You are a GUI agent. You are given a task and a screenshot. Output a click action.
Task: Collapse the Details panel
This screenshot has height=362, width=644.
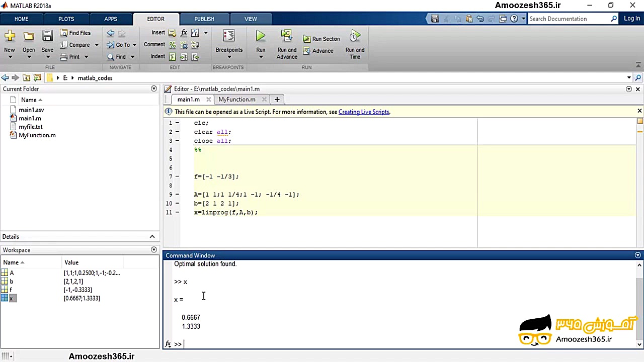pos(152,236)
